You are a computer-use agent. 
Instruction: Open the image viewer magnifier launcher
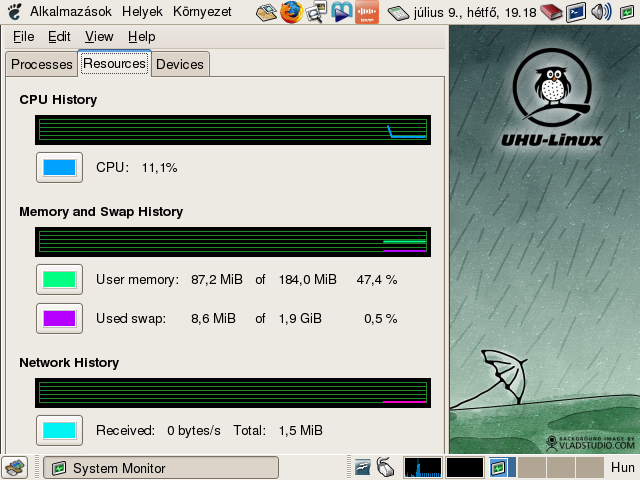[316, 12]
